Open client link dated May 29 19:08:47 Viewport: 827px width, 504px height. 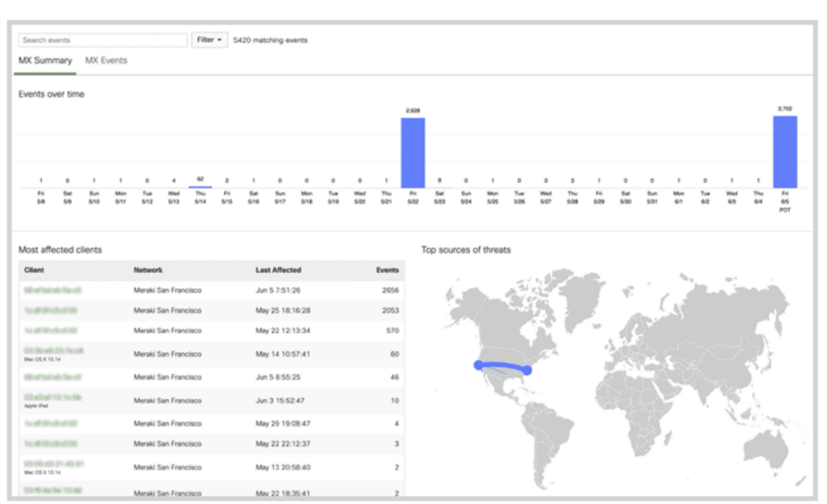point(51,423)
